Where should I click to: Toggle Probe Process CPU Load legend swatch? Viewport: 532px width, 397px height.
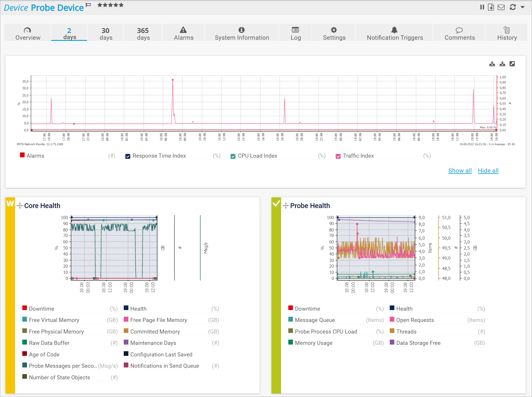pos(291,331)
